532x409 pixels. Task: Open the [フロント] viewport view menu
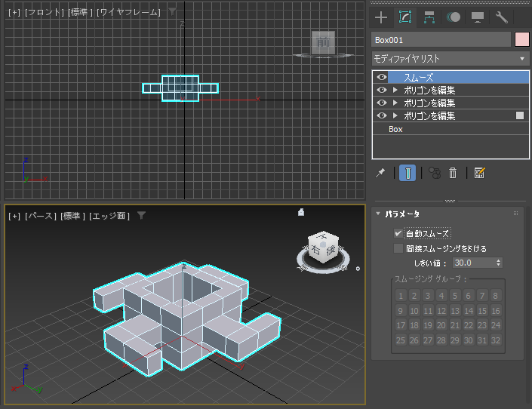(x=45, y=12)
